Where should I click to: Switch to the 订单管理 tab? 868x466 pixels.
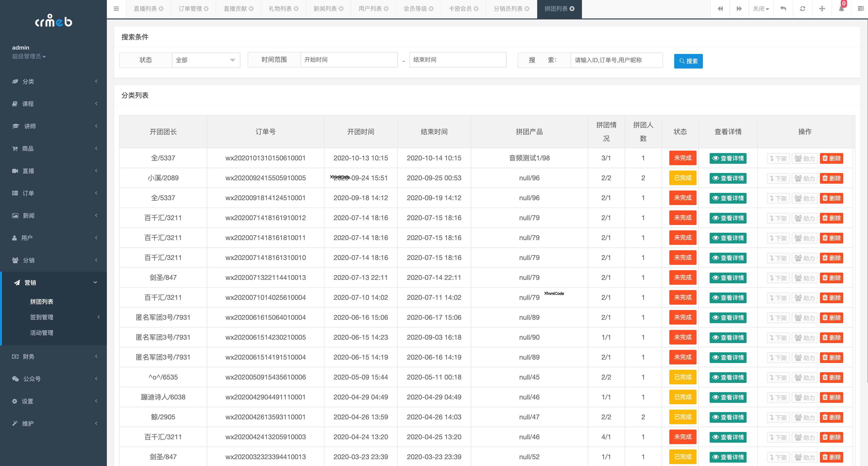tap(190, 9)
